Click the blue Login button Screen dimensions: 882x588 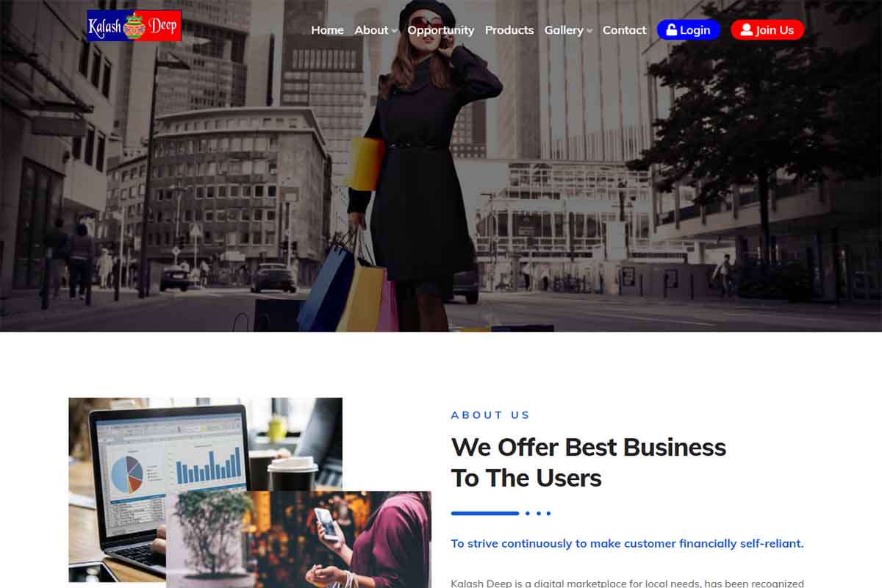[689, 30]
